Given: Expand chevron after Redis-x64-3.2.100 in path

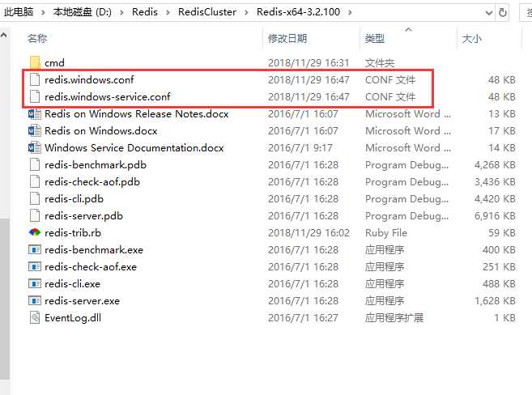Looking at the screenshot, I should 350,12.
